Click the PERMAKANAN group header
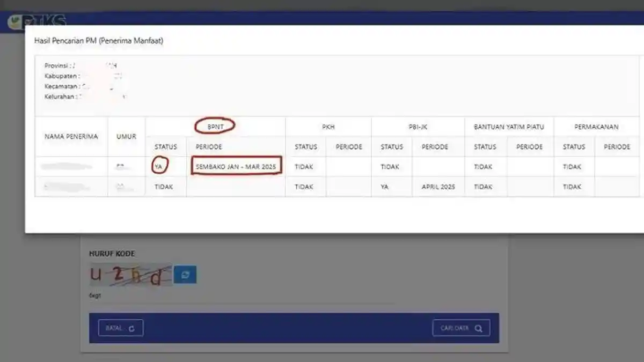Image resolution: width=644 pixels, height=362 pixels. coord(596,127)
